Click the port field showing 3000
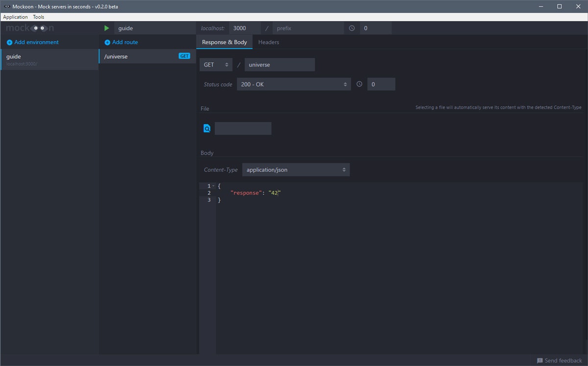Viewport: 588px width, 366px height. click(245, 28)
